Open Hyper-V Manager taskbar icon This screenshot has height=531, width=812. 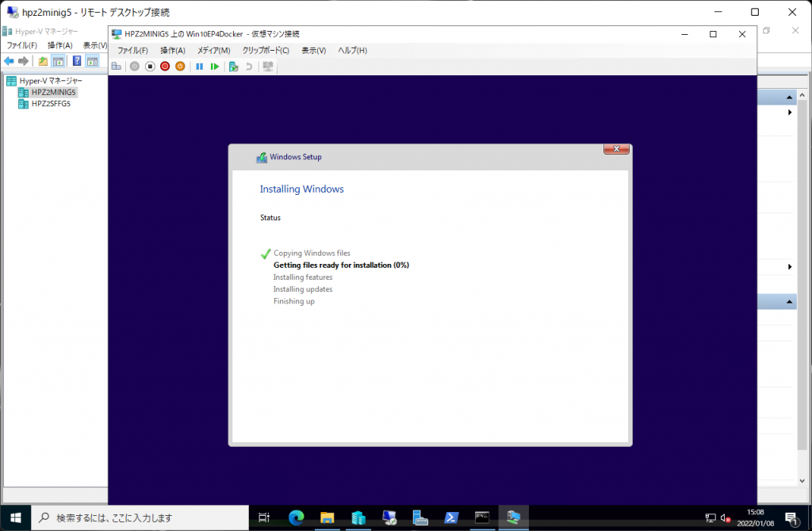tap(358, 518)
